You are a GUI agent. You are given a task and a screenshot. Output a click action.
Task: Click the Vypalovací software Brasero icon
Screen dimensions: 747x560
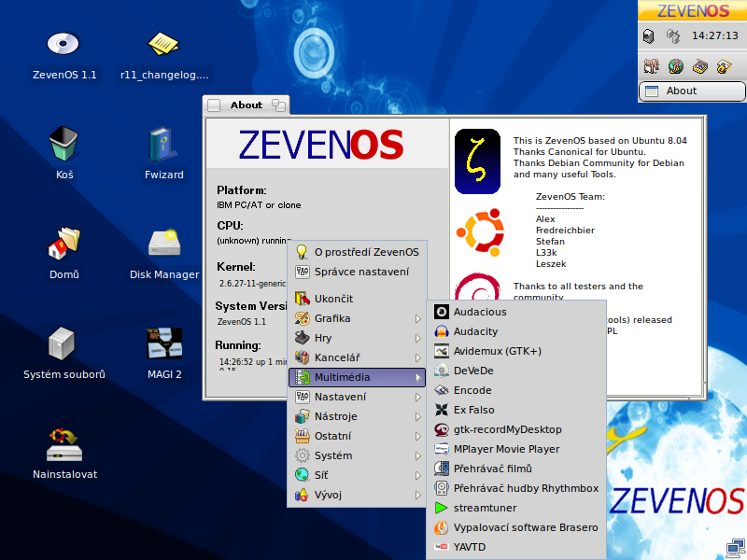coord(442,527)
